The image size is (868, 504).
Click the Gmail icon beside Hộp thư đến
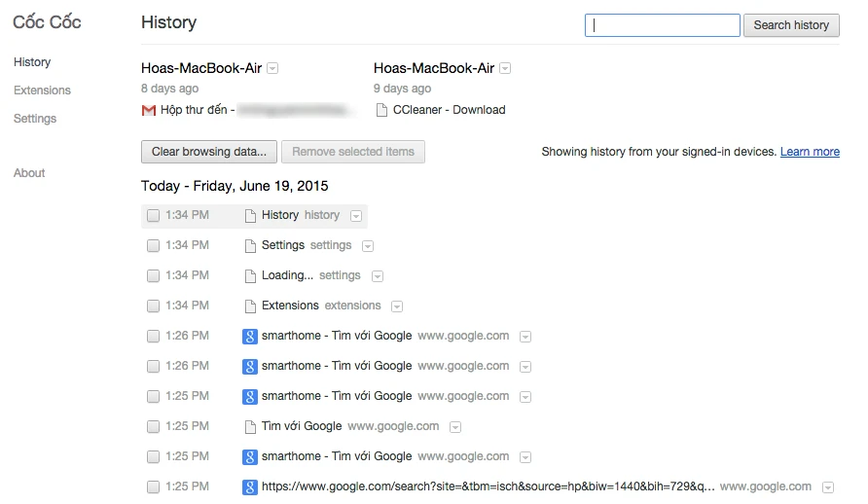(149, 111)
